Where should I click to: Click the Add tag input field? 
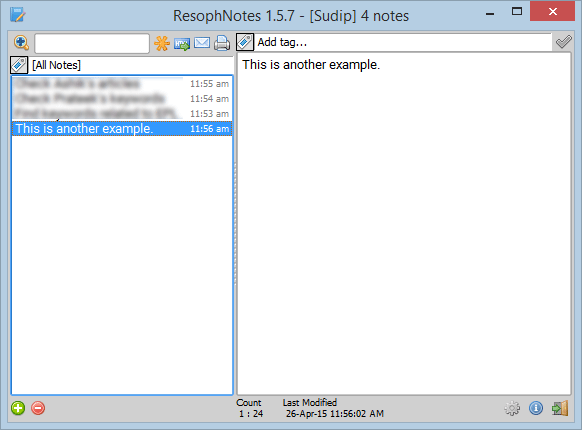pyautogui.click(x=403, y=42)
